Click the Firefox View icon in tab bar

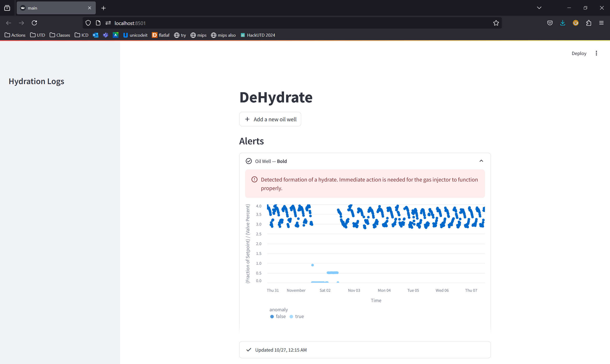click(x=7, y=8)
